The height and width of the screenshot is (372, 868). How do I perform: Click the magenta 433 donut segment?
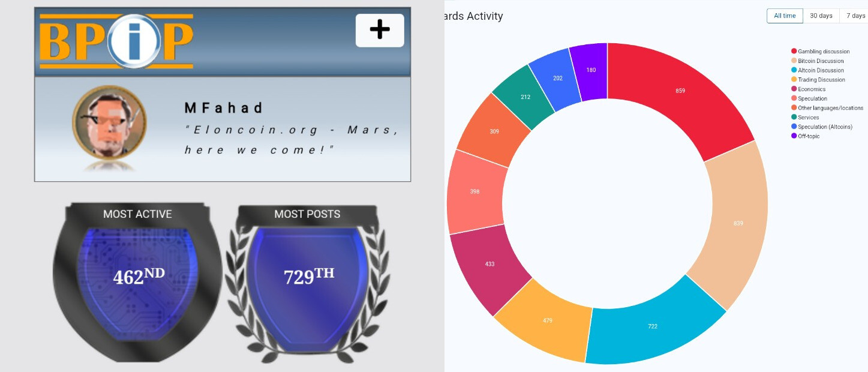click(x=489, y=264)
